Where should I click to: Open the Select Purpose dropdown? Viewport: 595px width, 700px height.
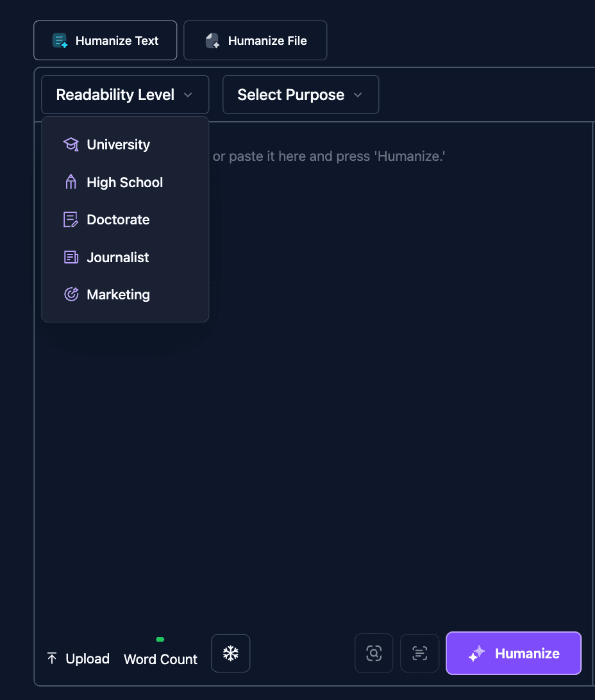[x=300, y=94]
